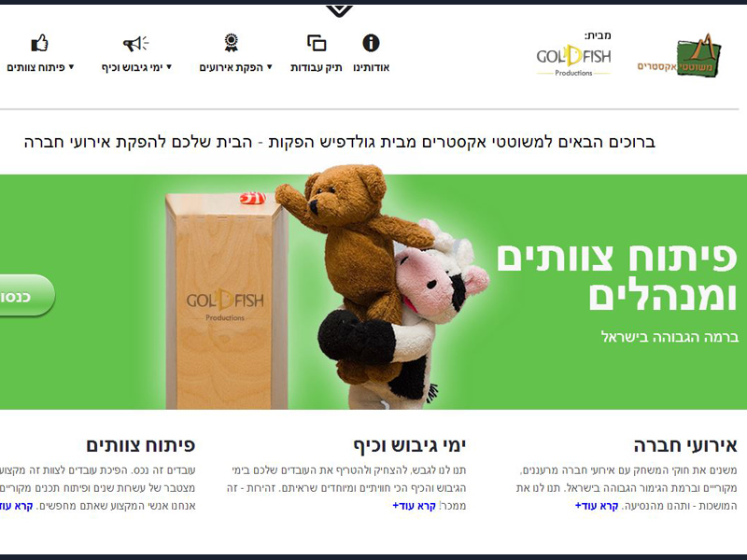Expand the ימי גיבוש וכיף dropdown menu

136,67
